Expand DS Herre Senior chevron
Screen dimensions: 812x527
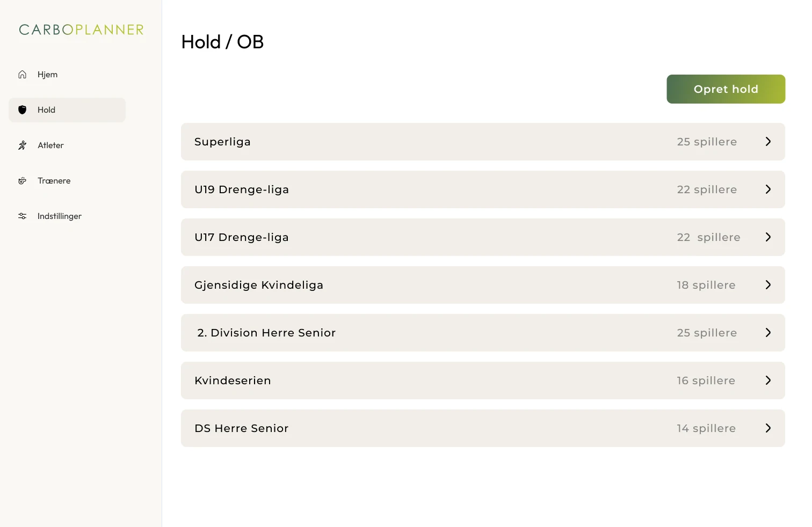coord(768,428)
